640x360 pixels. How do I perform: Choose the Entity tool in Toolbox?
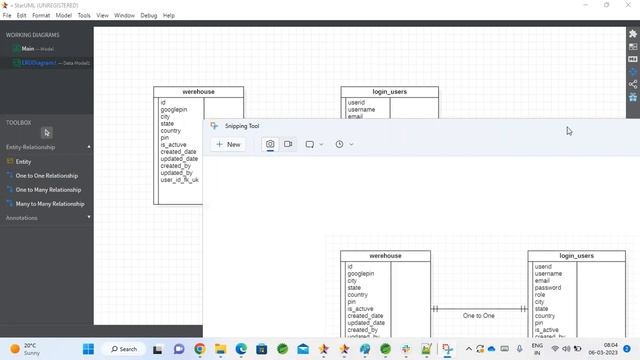coord(23,162)
